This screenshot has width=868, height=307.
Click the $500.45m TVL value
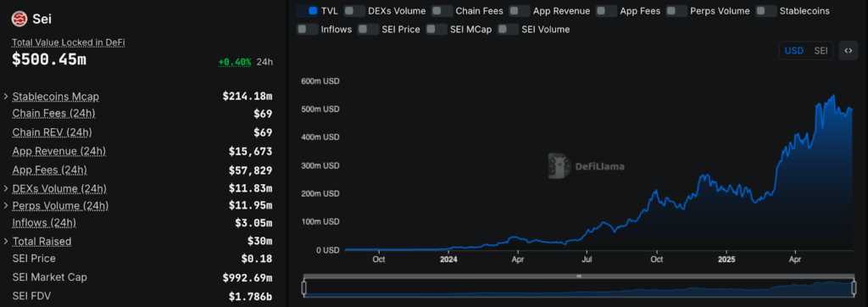tap(49, 60)
